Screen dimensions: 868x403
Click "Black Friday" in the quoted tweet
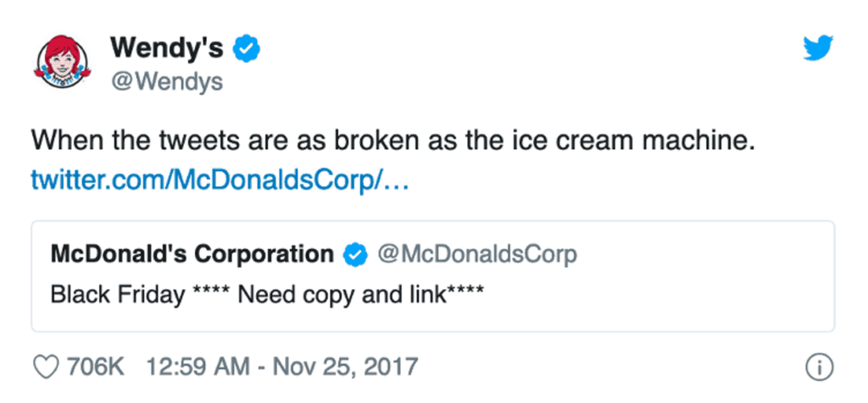click(118, 294)
